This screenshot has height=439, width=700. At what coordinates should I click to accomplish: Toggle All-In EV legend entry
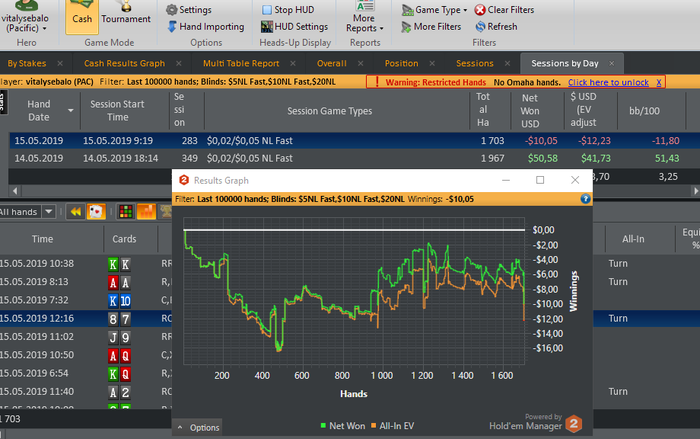[x=392, y=426]
